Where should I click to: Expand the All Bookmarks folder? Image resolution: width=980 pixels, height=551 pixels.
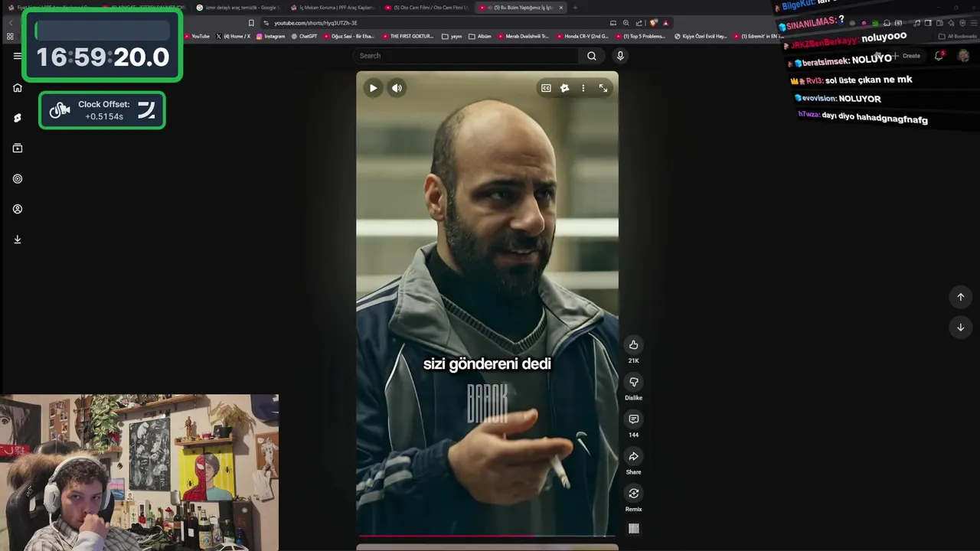click(x=958, y=36)
